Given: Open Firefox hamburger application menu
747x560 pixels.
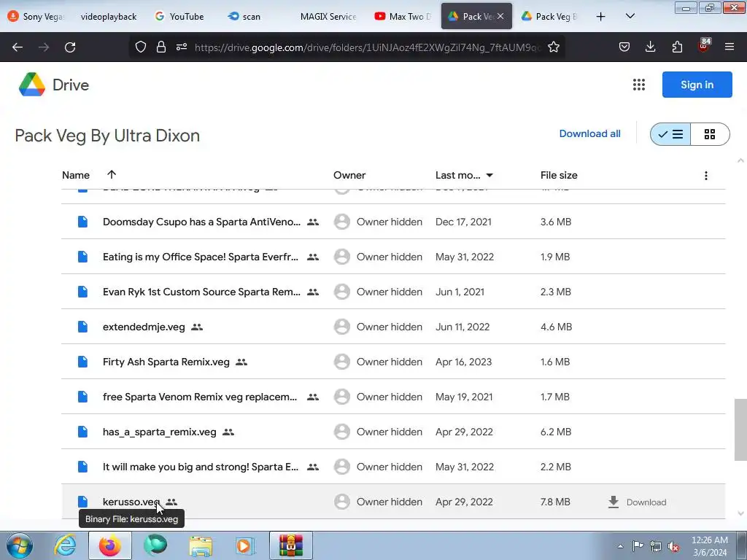Looking at the screenshot, I should tap(729, 47).
